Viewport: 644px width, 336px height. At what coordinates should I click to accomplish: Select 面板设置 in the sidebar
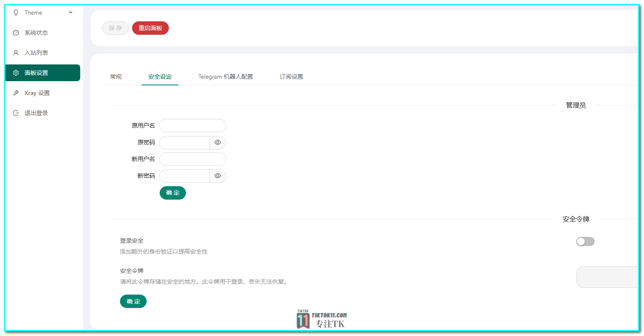point(43,73)
